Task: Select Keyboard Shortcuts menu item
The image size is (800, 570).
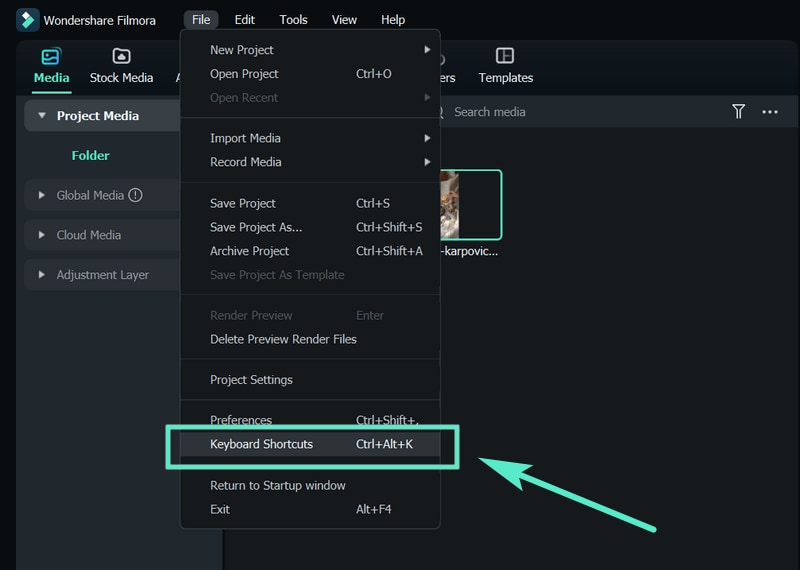Action: click(310, 444)
